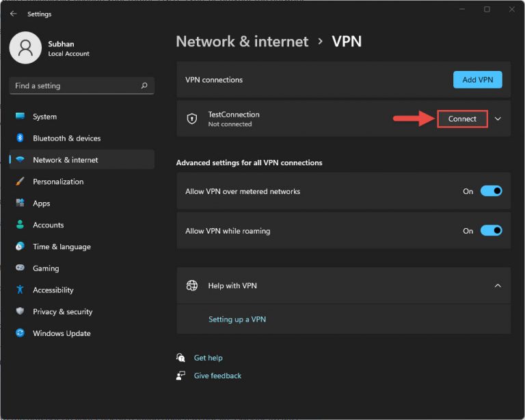
Task: Connect to the TestConnection VPN
Action: click(462, 119)
